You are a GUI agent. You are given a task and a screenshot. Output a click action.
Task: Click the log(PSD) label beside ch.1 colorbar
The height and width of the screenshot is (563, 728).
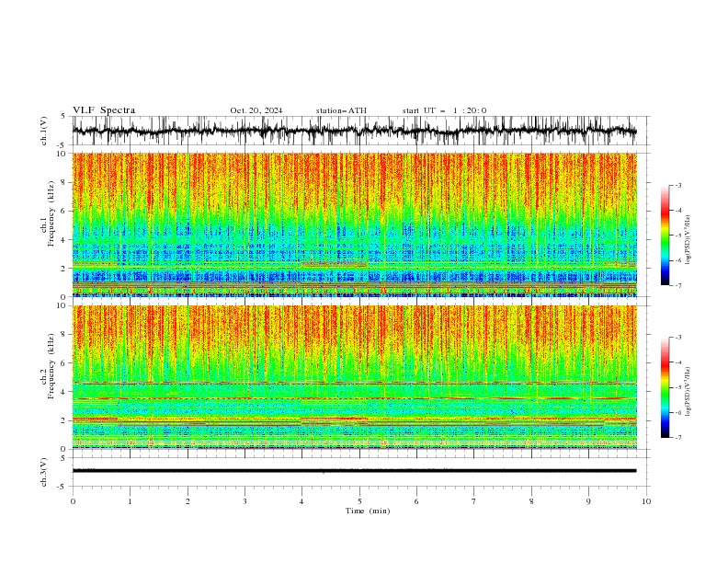[688, 240]
